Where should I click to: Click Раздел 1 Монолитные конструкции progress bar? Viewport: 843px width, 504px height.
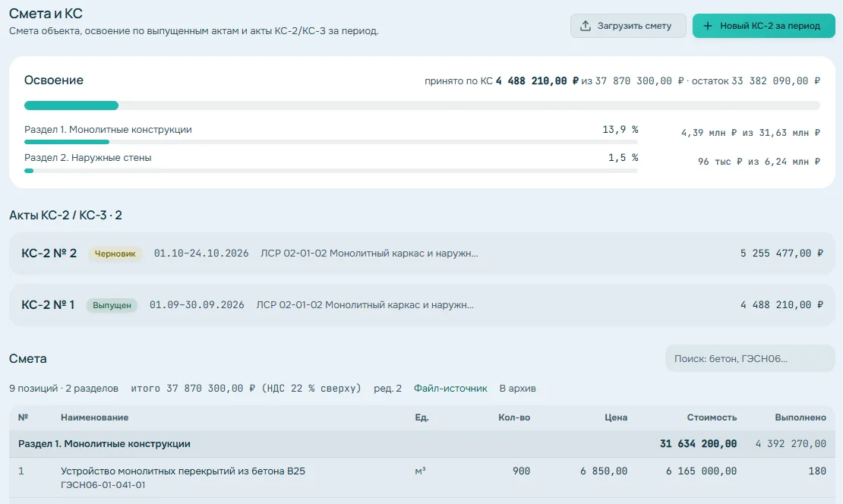click(331, 142)
